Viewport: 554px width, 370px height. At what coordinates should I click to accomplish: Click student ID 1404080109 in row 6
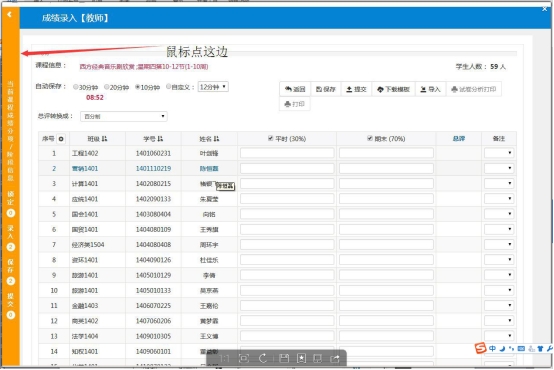point(153,230)
